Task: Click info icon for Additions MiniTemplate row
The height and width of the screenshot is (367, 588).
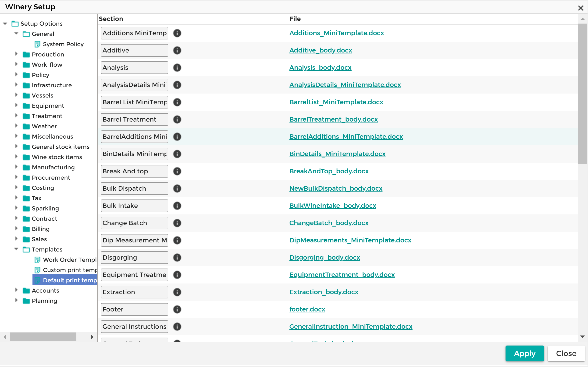Action: [x=177, y=33]
